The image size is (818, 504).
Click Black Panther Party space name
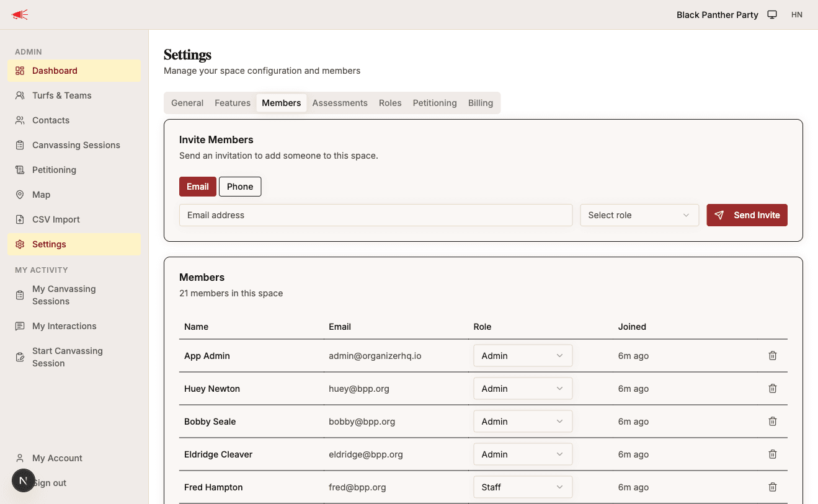click(x=718, y=15)
